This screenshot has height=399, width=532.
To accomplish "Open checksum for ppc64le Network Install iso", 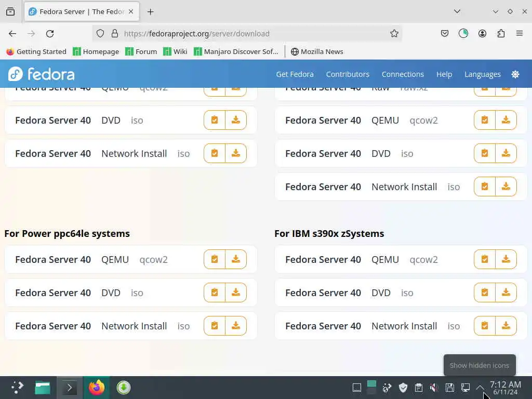I will (x=215, y=326).
